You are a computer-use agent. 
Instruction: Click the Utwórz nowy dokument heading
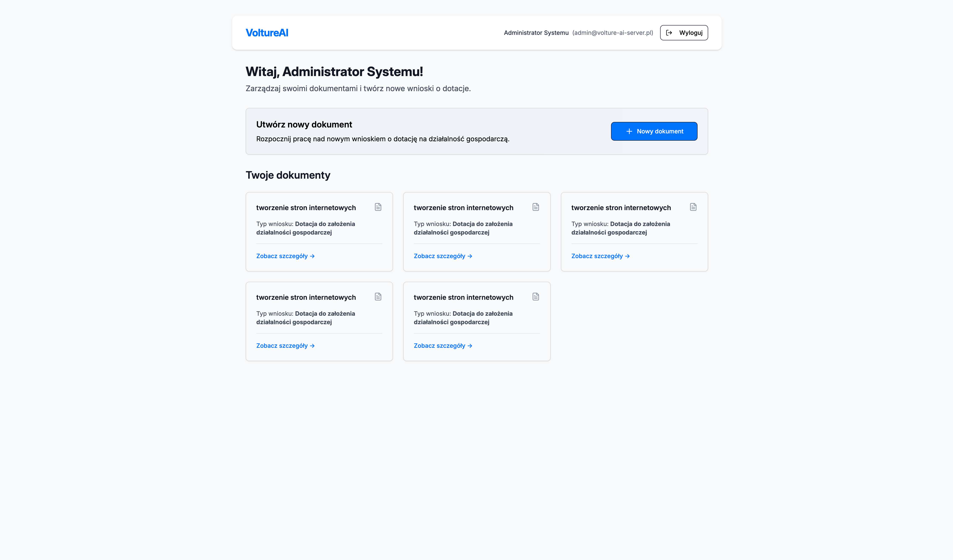(x=304, y=124)
